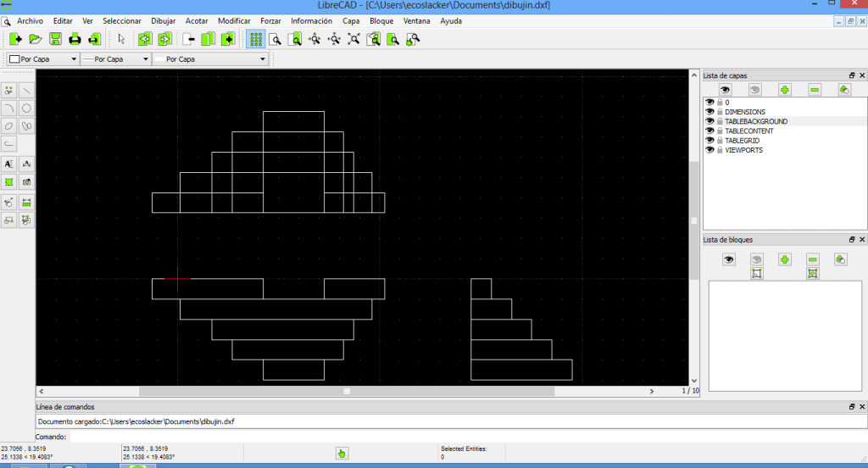Screen dimensions: 868x468
Task: Hide the DIMENSIONS layer eye icon
Action: 709,112
